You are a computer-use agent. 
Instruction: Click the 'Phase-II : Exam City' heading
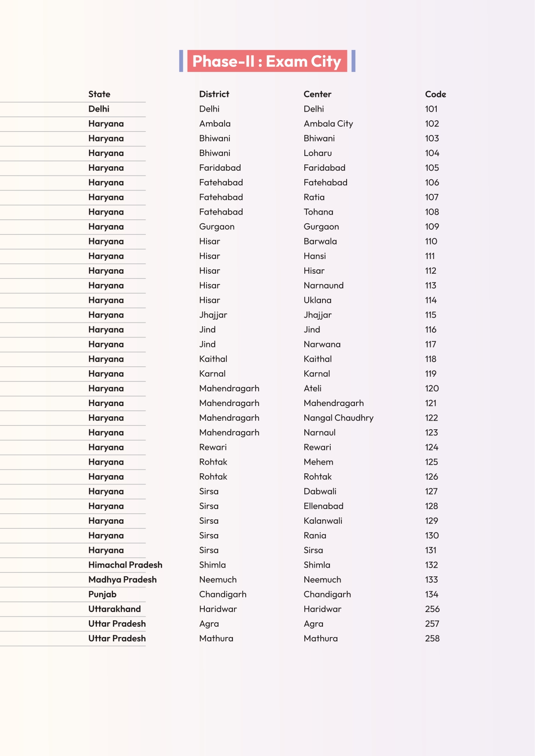(267, 61)
